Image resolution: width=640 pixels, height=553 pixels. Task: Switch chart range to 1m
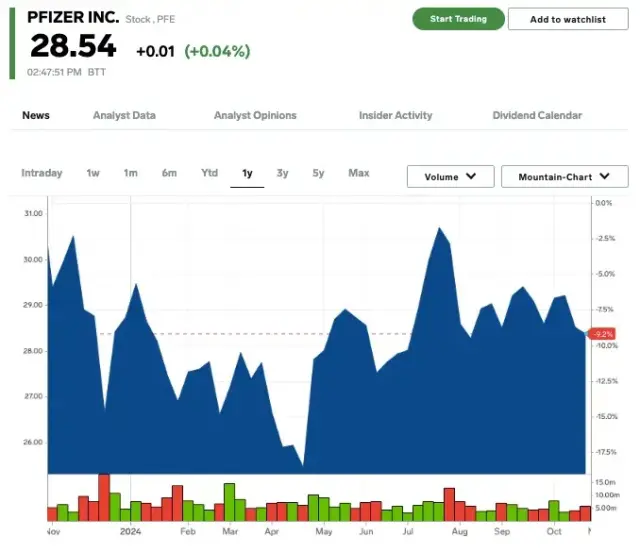(131, 173)
